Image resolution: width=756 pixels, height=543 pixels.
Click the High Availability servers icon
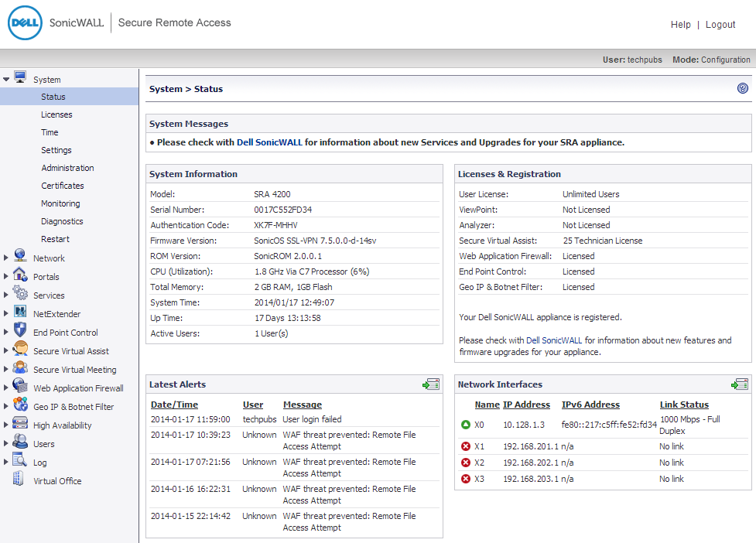click(x=20, y=422)
